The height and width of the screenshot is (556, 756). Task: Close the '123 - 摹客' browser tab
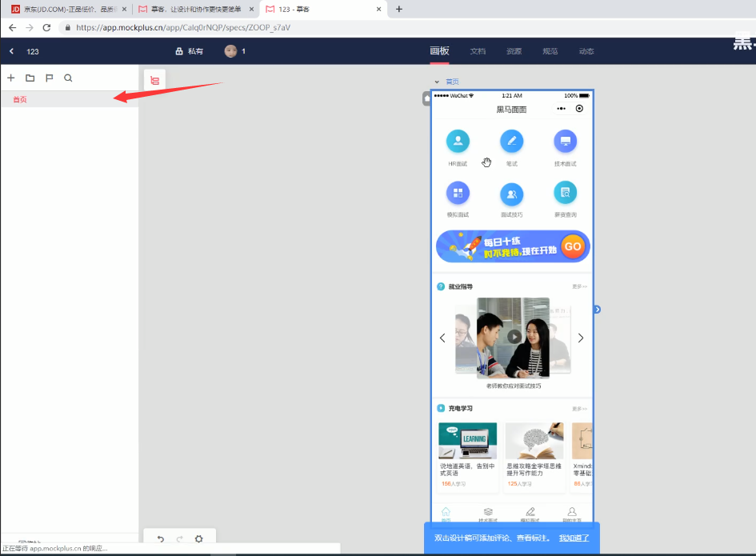tap(378, 9)
